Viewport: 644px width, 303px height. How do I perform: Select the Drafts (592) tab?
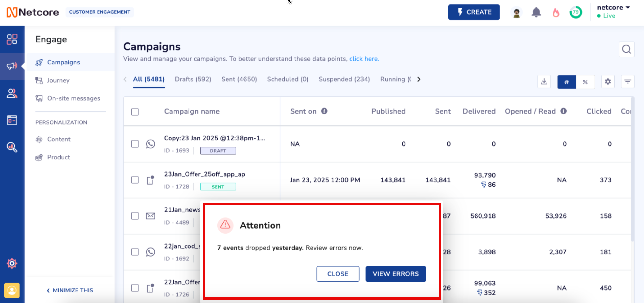193,79
